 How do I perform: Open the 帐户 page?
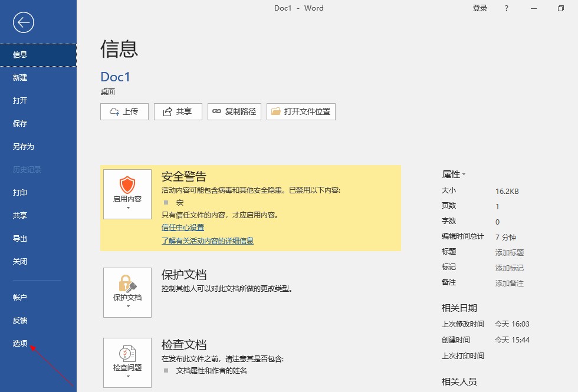(x=38, y=298)
